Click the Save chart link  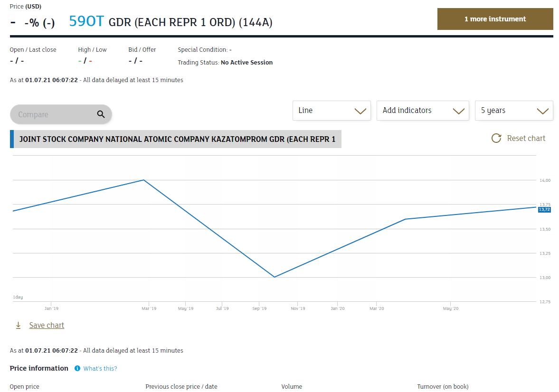[x=47, y=325]
